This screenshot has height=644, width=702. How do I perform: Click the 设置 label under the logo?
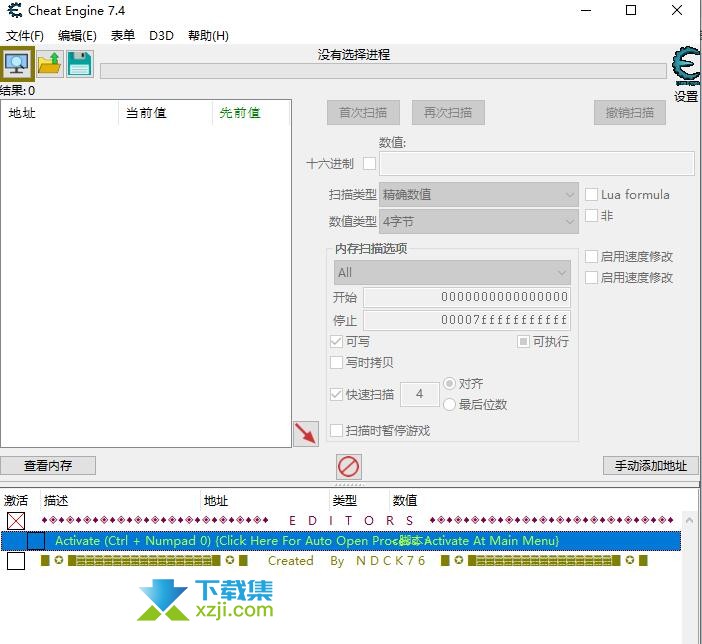pyautogui.click(x=686, y=96)
